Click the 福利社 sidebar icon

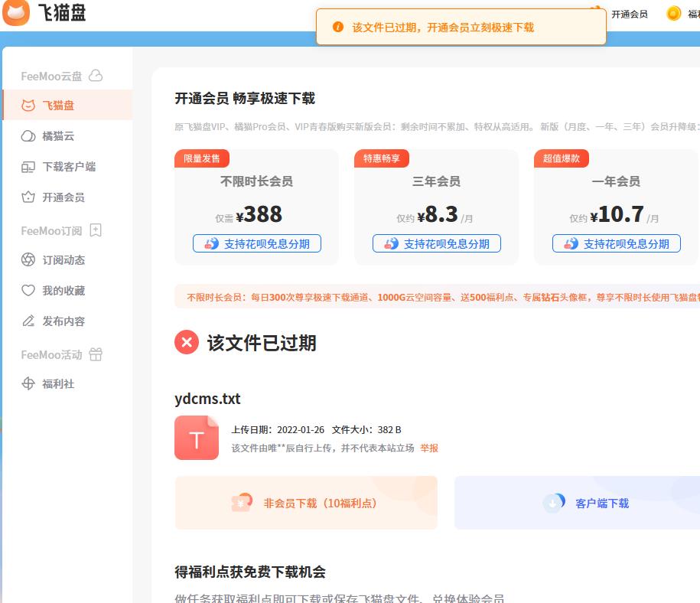point(28,384)
